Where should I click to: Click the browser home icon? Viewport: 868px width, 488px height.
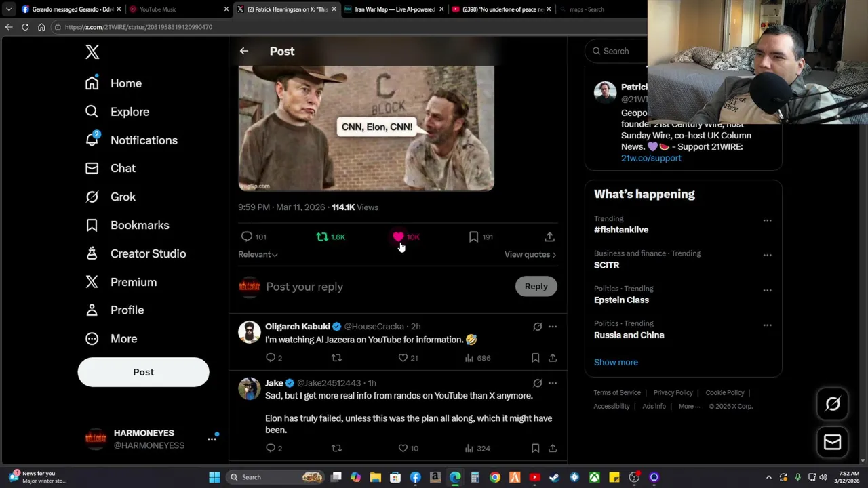pos(41,27)
